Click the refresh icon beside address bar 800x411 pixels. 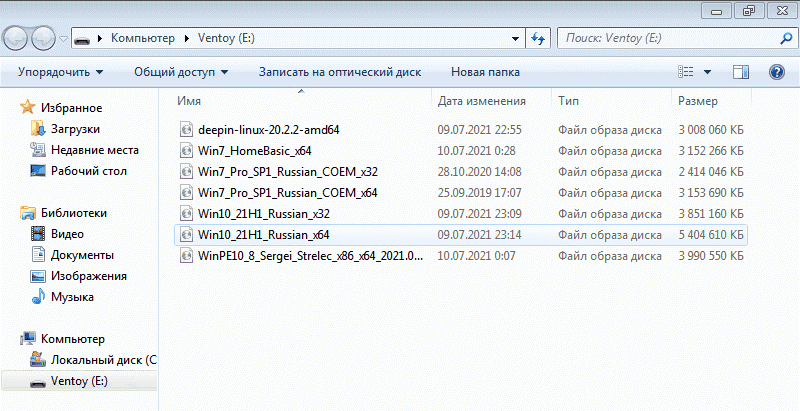click(537, 38)
